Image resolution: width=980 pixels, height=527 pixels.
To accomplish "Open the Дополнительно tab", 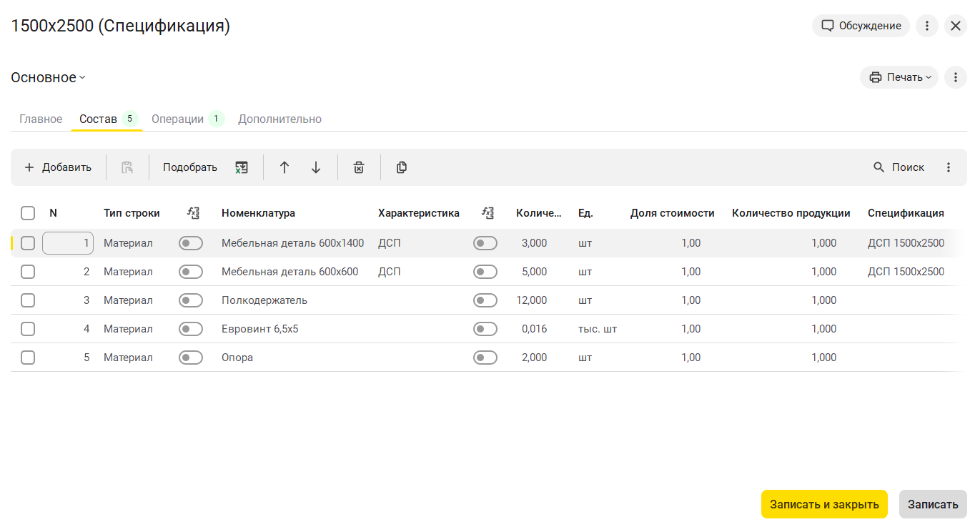I will click(279, 119).
